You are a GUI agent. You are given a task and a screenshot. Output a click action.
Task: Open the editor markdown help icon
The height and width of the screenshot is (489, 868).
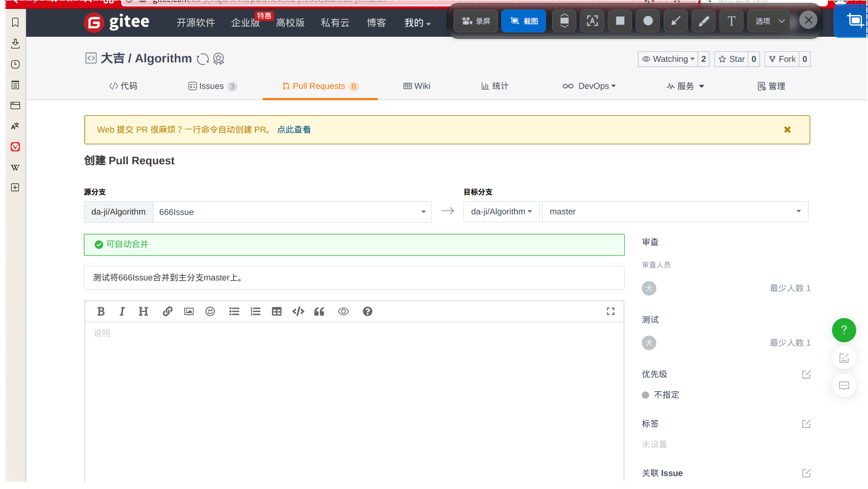click(x=367, y=311)
